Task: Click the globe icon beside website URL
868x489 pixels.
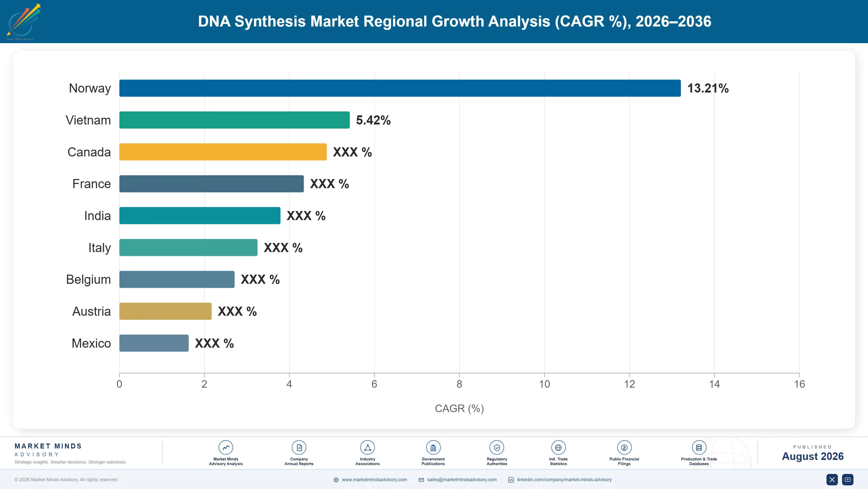Action: (x=336, y=480)
